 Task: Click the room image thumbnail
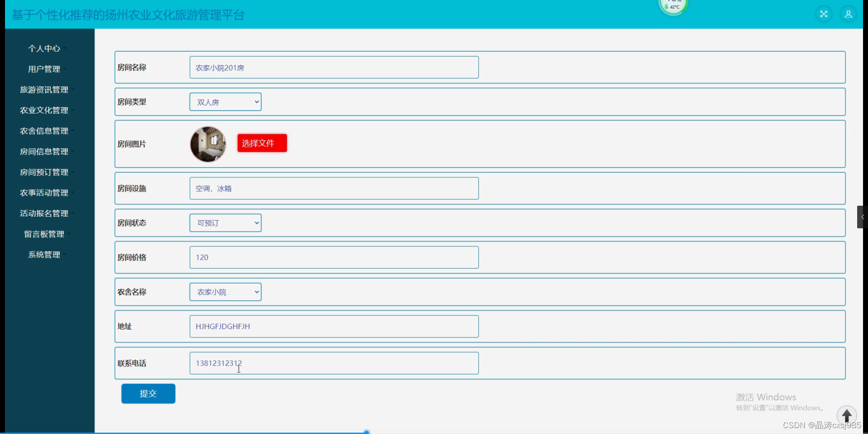pyautogui.click(x=208, y=144)
